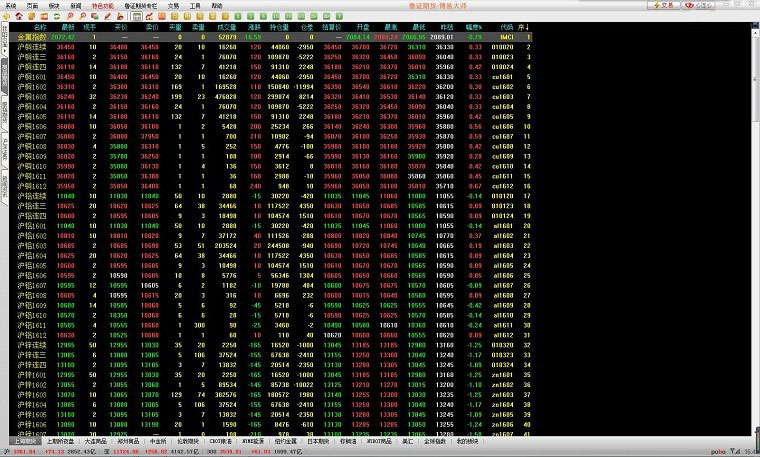Switch to the 中金所 tab
The image size is (760, 457).
tap(158, 441)
